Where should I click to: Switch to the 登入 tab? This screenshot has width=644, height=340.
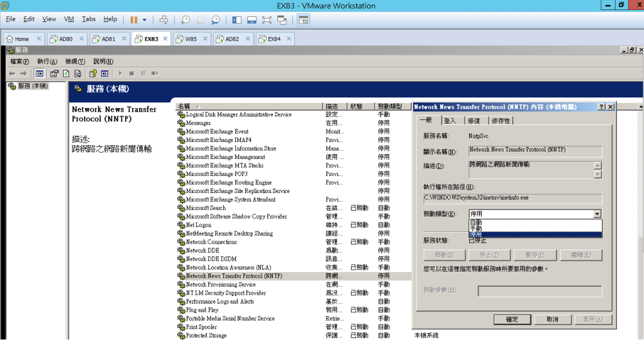click(x=450, y=121)
